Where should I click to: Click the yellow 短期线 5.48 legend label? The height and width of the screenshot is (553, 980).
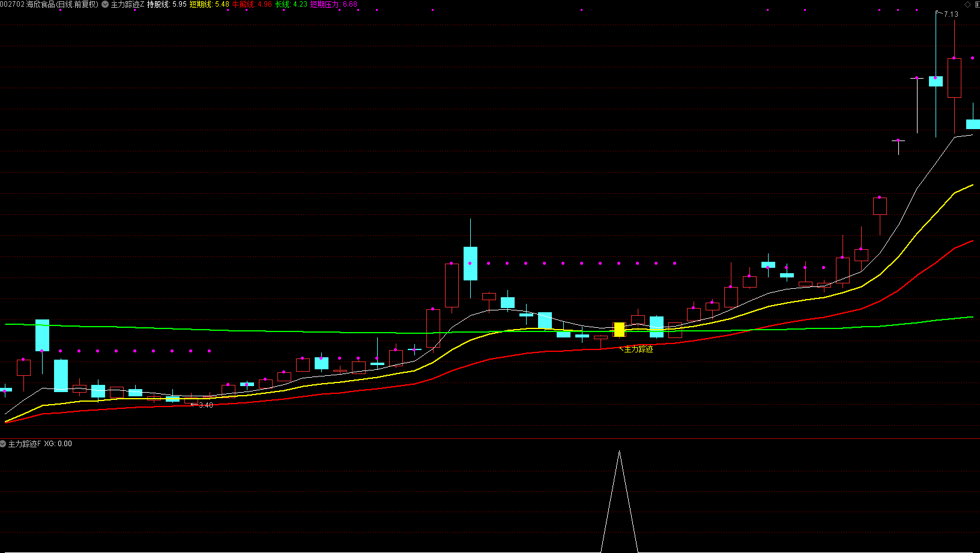[x=210, y=4]
